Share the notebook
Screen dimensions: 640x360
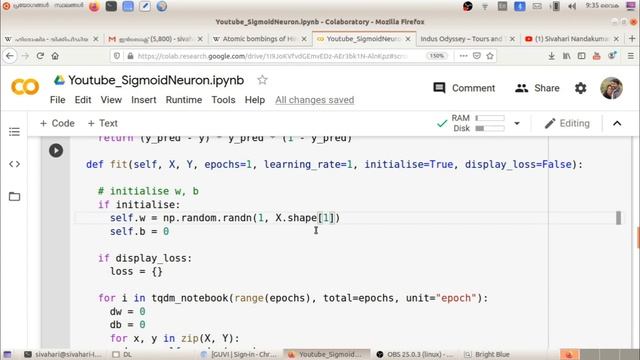click(537, 88)
